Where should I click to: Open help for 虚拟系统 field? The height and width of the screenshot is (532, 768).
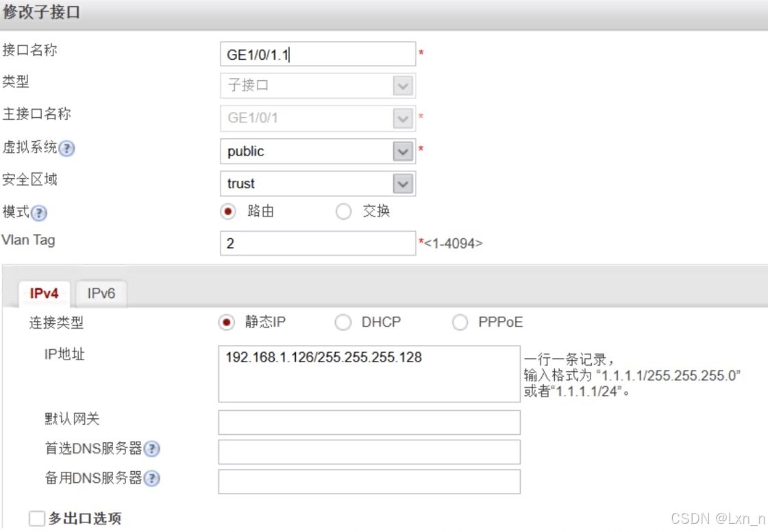[66, 149]
